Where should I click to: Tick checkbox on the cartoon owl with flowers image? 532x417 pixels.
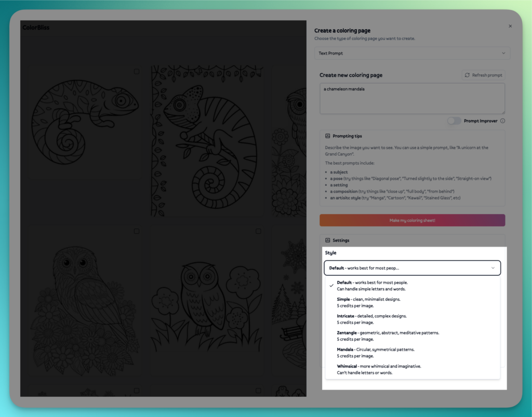click(x=258, y=231)
